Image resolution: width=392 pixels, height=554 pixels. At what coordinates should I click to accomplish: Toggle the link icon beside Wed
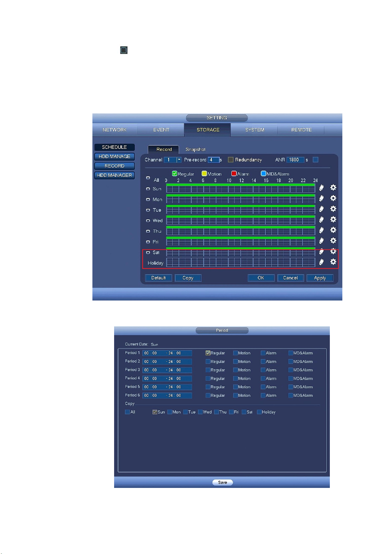pos(148,221)
